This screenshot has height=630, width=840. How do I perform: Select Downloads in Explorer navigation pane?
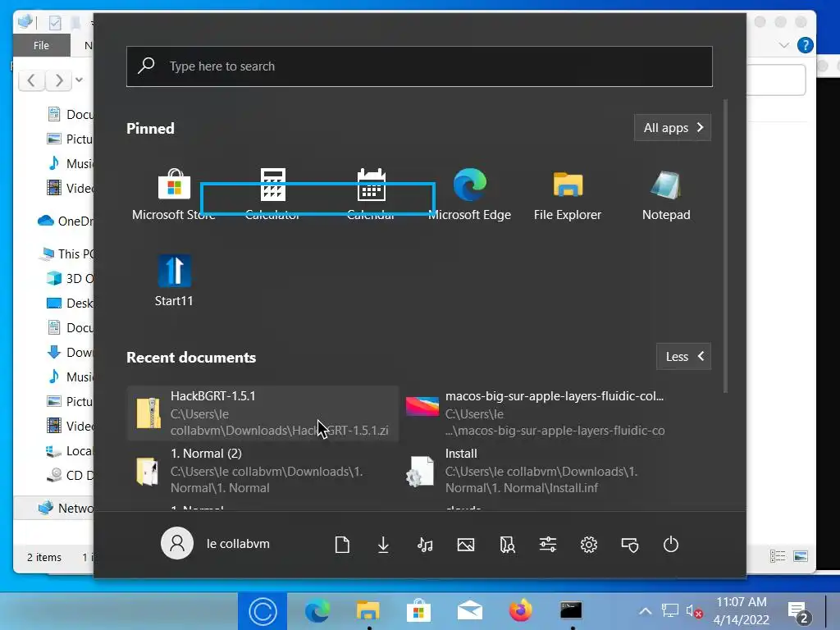(x=70, y=353)
